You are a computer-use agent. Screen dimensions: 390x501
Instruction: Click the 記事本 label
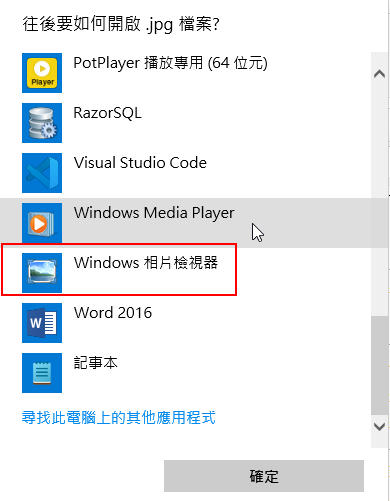[x=96, y=363]
